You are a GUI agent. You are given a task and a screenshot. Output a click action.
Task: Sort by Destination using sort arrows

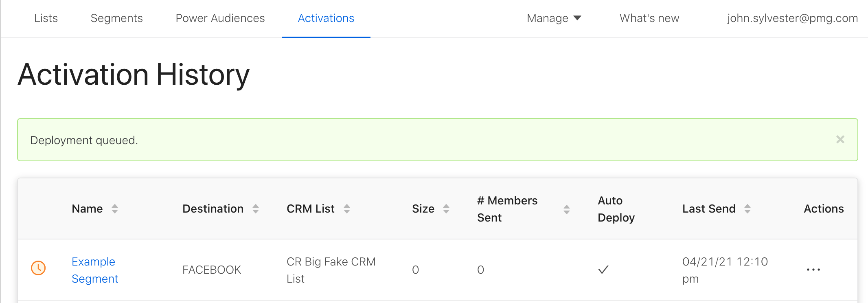click(256, 209)
